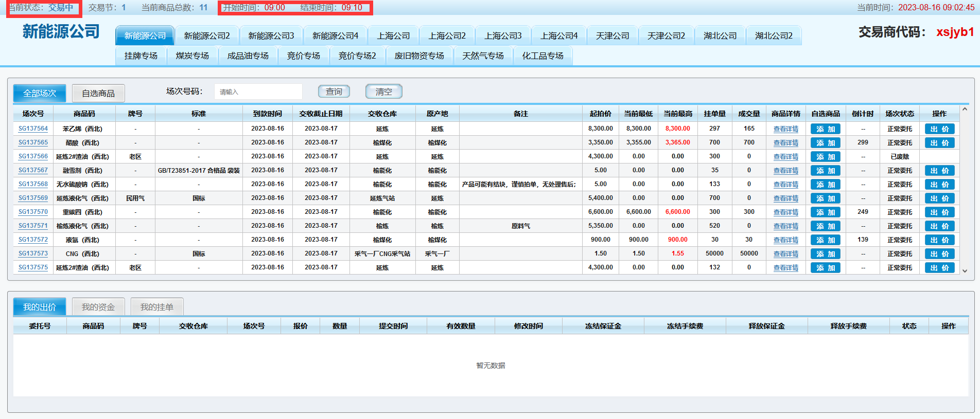Switch to 成品油专场 section
The height and width of the screenshot is (419, 980).
click(x=248, y=56)
